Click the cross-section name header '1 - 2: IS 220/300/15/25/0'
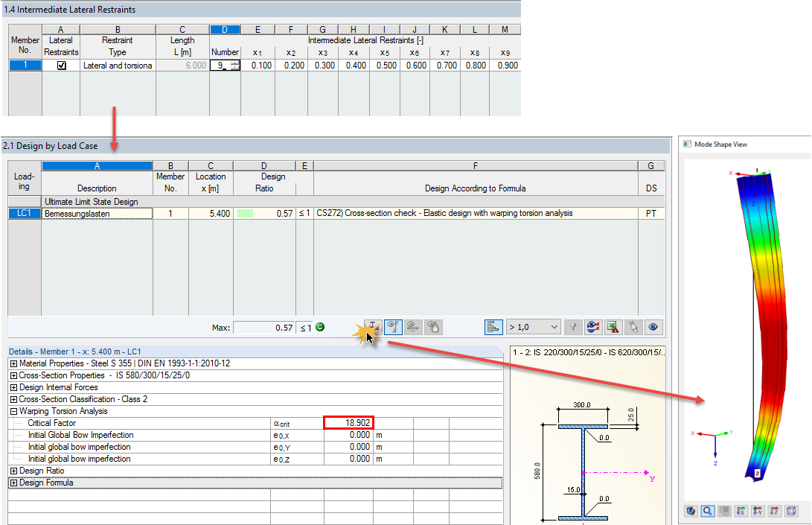The image size is (812, 525). pyautogui.click(x=588, y=352)
